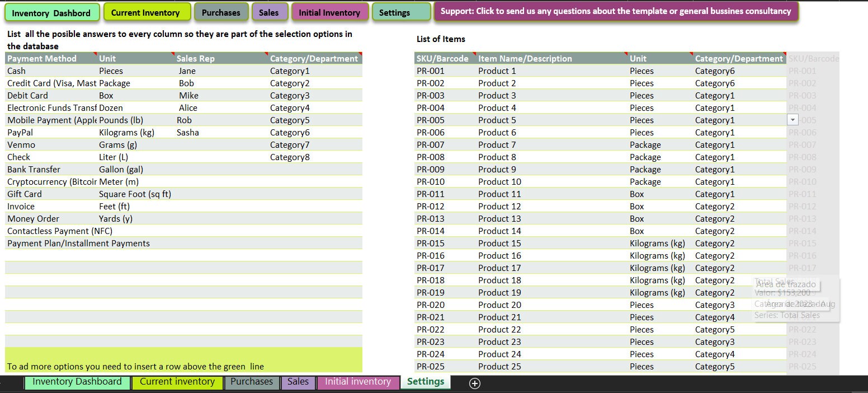Viewport: 868px width, 393px height.
Task: Click the Sales navigation button
Action: click(270, 11)
